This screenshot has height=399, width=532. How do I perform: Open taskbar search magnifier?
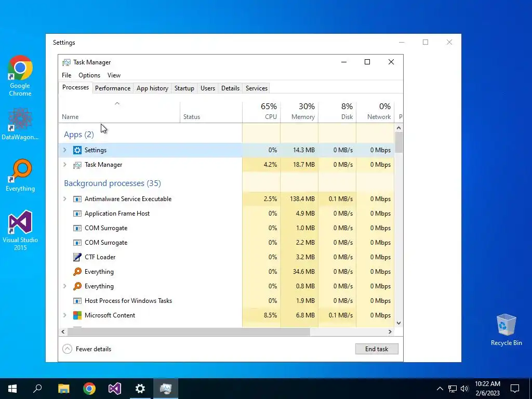[37, 389]
